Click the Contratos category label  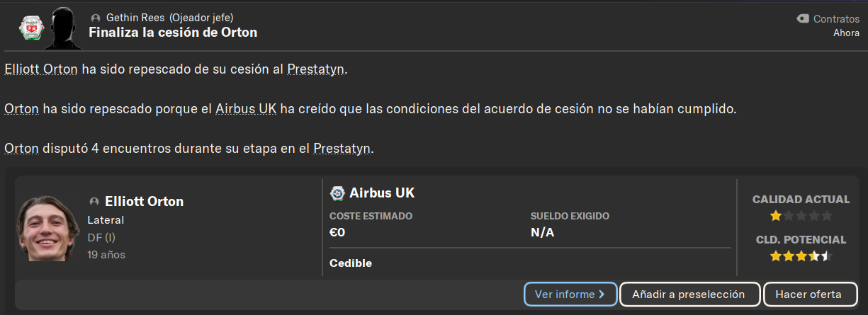tap(836, 19)
